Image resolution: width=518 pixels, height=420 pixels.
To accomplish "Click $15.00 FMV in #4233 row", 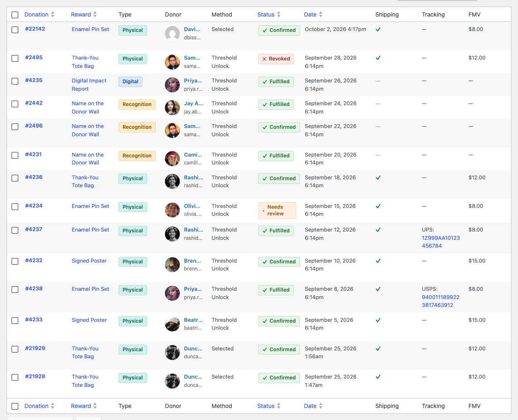I will pyautogui.click(x=477, y=320).
